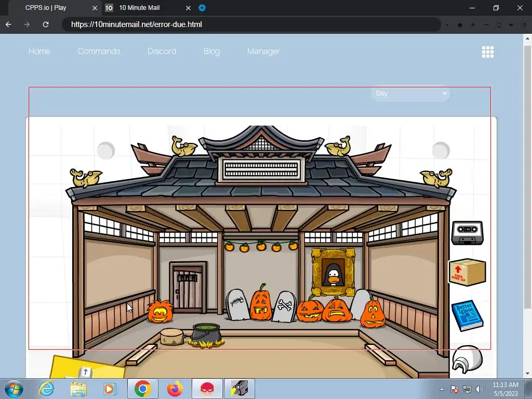Click the URL address bar
Image resolution: width=532 pixels, height=399 pixels.
click(251, 24)
